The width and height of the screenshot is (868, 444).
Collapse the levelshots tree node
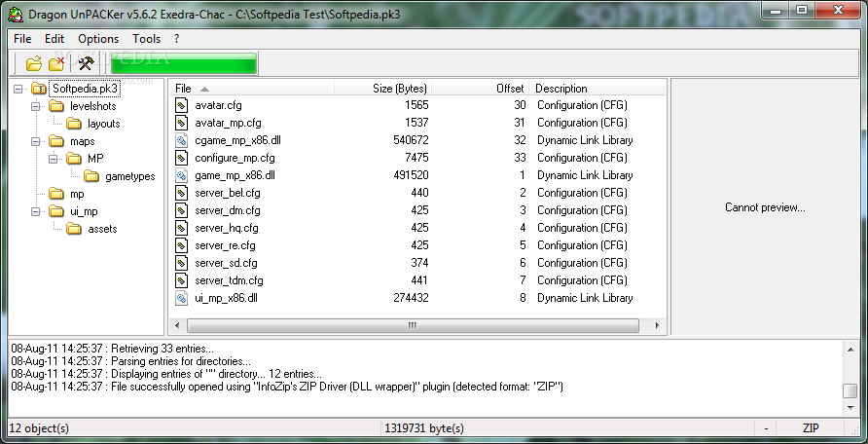click(37, 106)
